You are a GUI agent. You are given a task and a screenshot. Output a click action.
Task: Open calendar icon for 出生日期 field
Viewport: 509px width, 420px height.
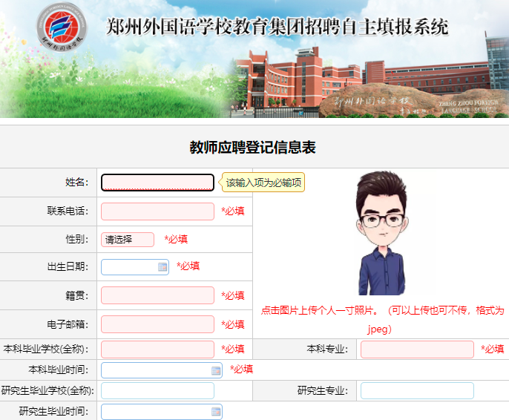point(162,266)
